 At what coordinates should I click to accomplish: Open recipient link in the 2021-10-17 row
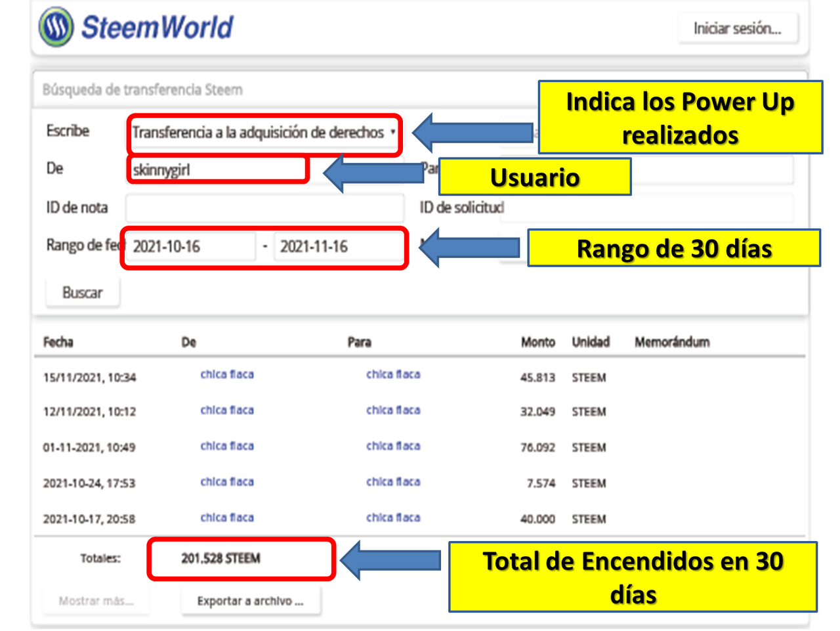pos(393,517)
